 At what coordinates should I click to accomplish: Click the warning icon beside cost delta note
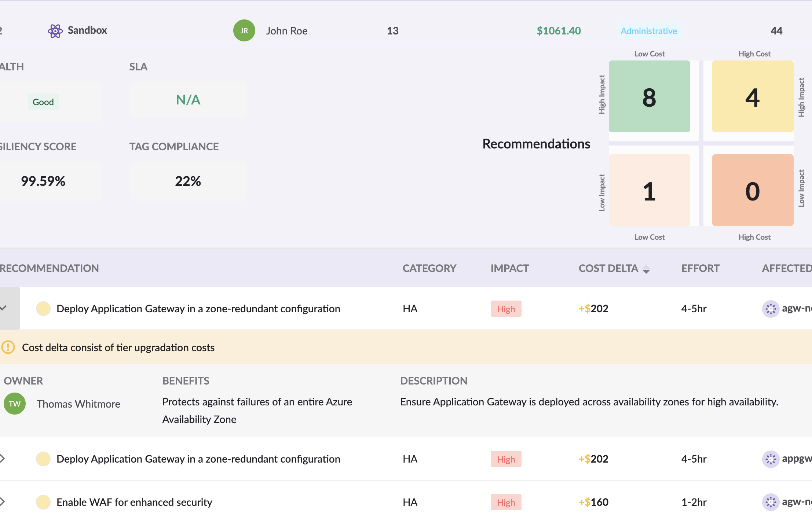pyautogui.click(x=8, y=347)
